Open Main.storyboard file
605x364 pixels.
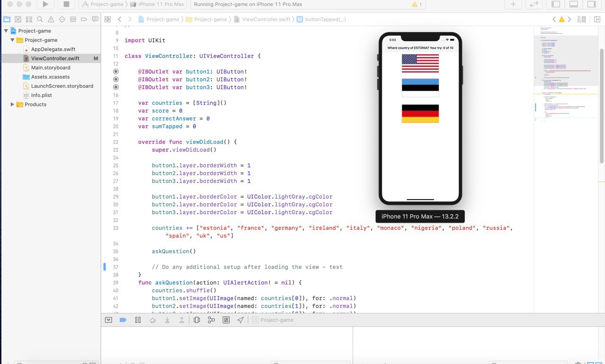tap(50, 68)
